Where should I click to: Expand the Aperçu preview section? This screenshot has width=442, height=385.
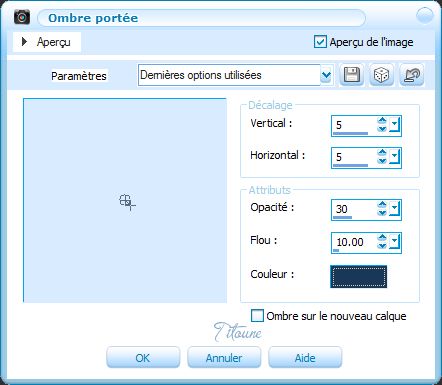(24, 42)
